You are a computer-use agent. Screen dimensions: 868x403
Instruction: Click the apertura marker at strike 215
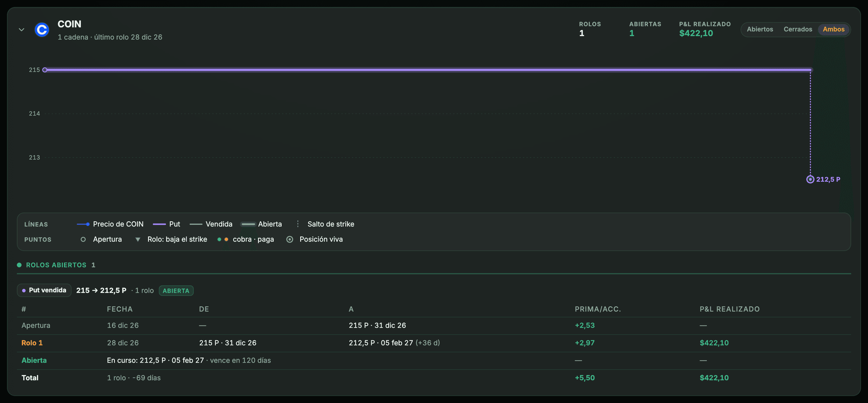(x=45, y=70)
